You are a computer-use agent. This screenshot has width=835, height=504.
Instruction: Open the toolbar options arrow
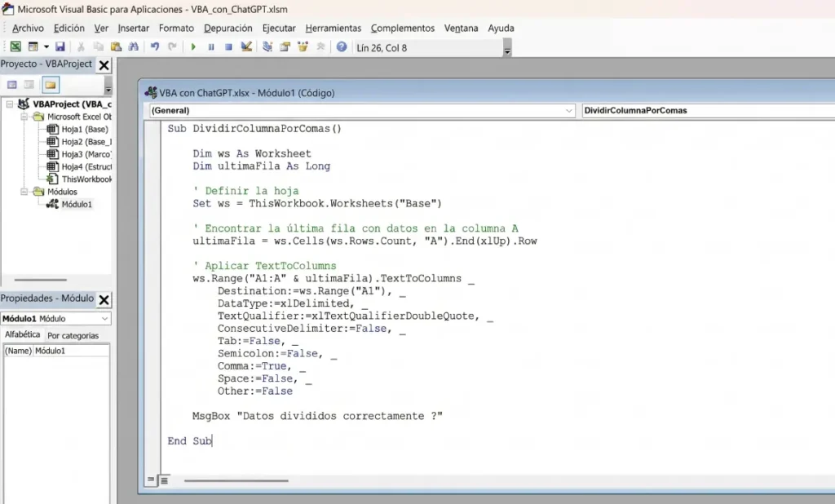(507, 47)
